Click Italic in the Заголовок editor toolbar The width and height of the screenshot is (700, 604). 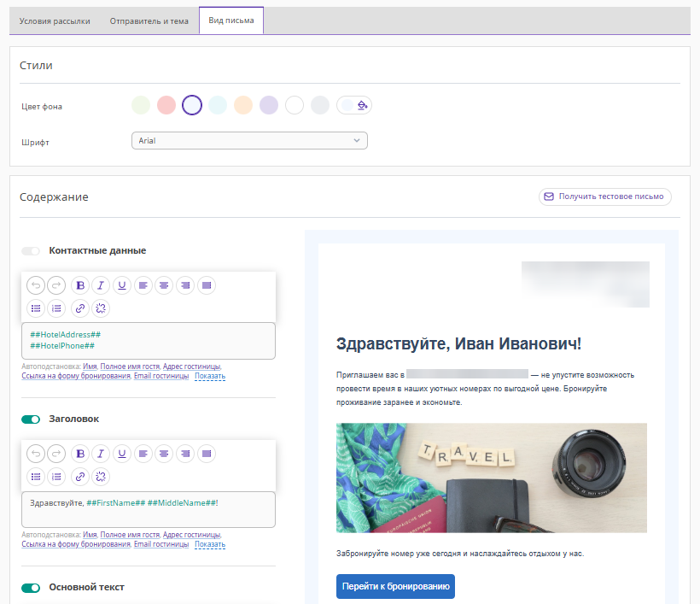(x=101, y=454)
